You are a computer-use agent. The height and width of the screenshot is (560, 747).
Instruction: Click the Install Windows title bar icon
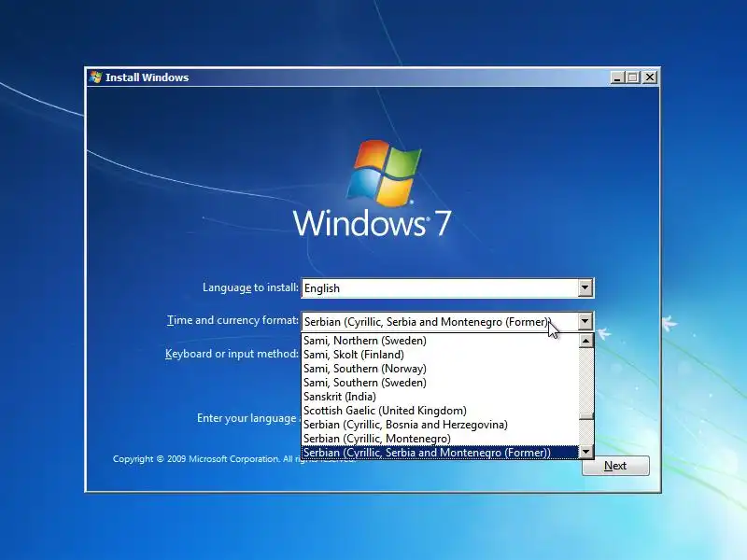pyautogui.click(x=96, y=77)
